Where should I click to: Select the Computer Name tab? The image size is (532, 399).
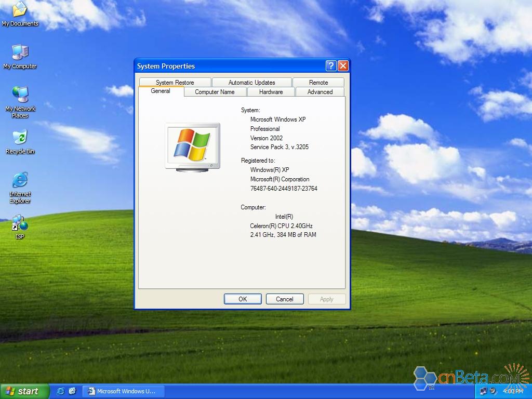coord(215,92)
